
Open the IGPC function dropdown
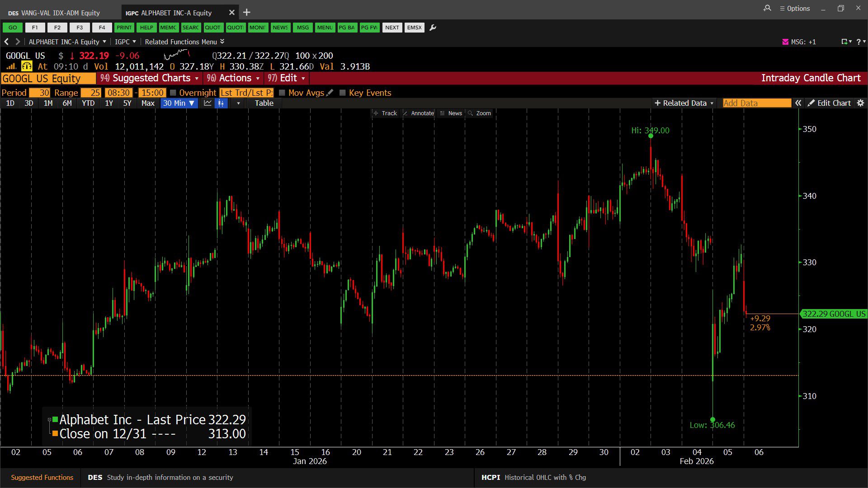125,42
